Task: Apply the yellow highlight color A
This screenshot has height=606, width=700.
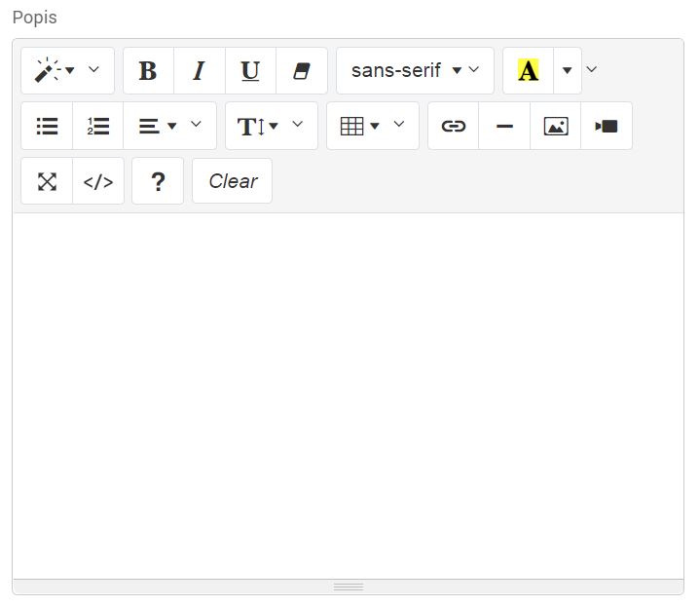Action: 528,71
